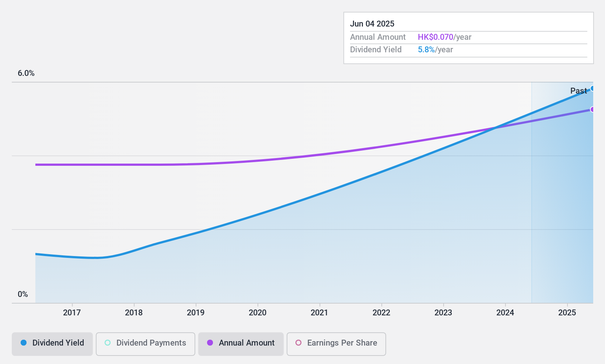Click the purple endpoint marker on the amount line
The height and width of the screenshot is (364, 605).
(x=592, y=109)
